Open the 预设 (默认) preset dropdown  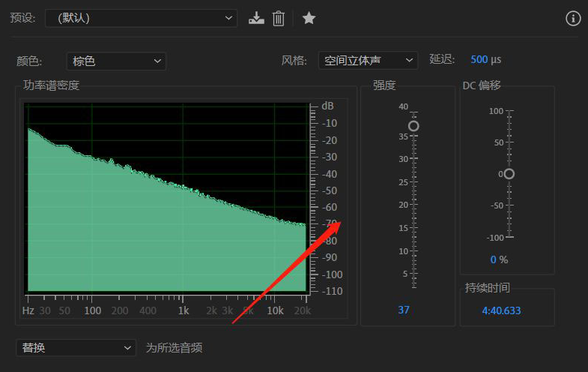coord(141,18)
